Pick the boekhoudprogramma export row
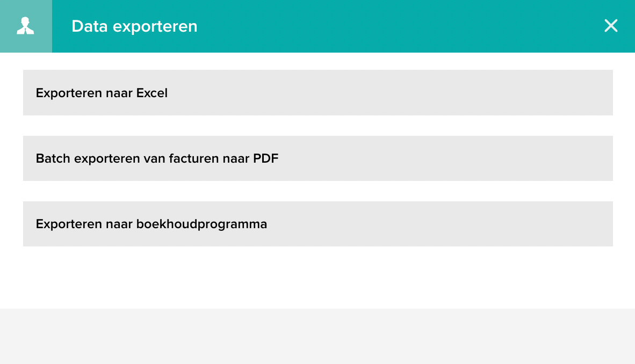The width and height of the screenshot is (635, 364). 318,224
